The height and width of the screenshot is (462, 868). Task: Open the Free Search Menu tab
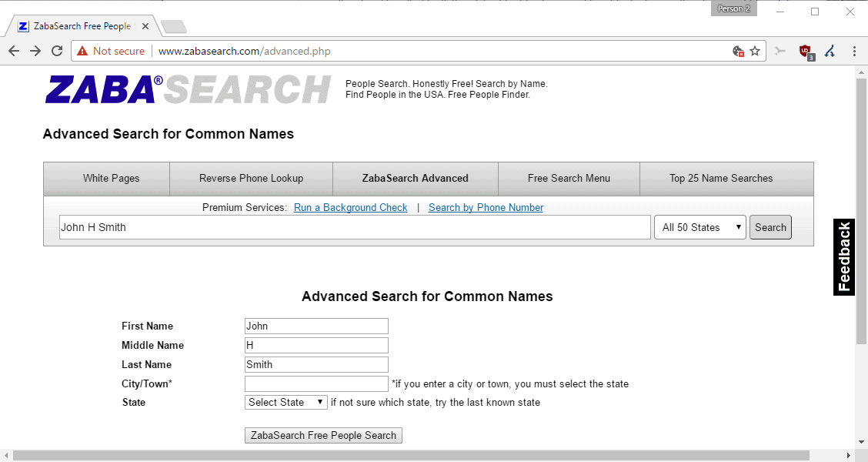[569, 178]
